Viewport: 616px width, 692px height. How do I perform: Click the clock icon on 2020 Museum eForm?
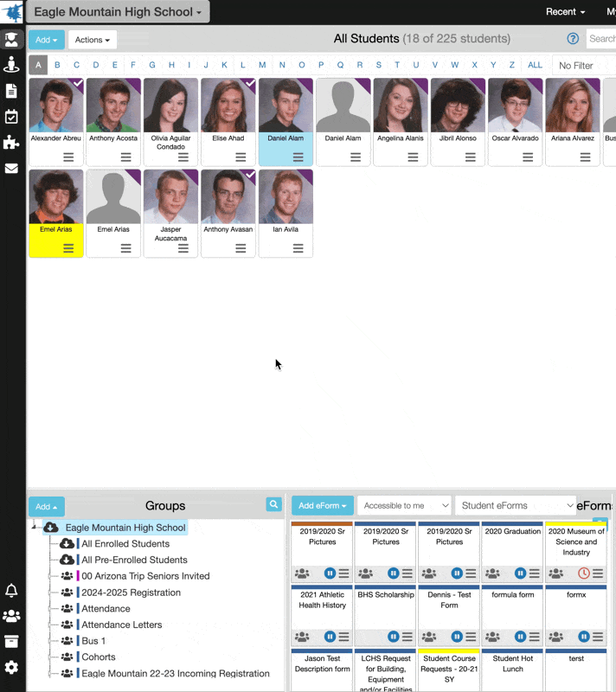pyautogui.click(x=584, y=573)
